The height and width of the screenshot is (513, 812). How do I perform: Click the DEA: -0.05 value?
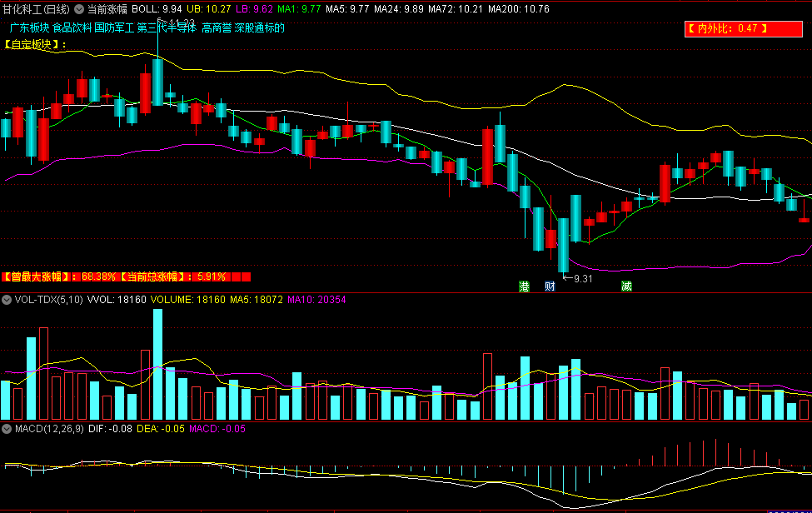click(160, 429)
